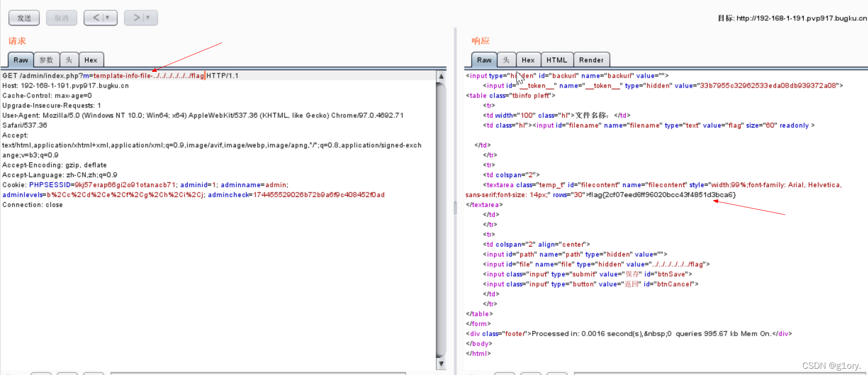Click the btnCancel button input line
Image resolution: width=868 pixels, height=375 pixels.
tap(590, 284)
